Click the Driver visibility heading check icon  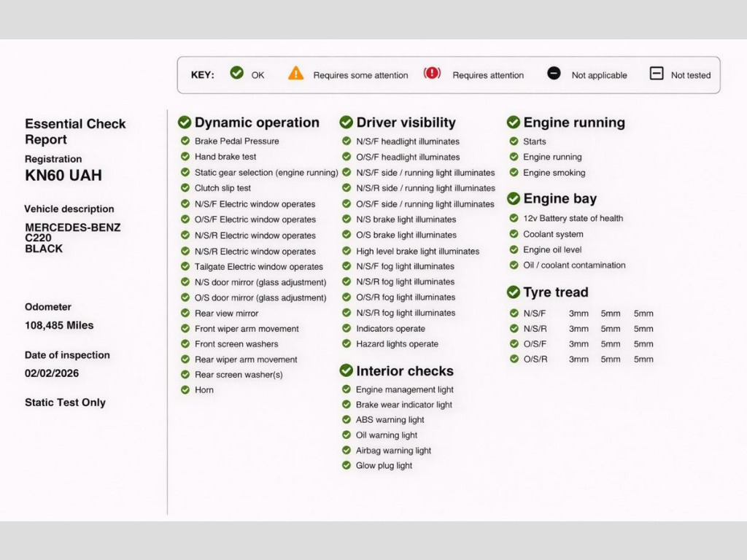[347, 122]
